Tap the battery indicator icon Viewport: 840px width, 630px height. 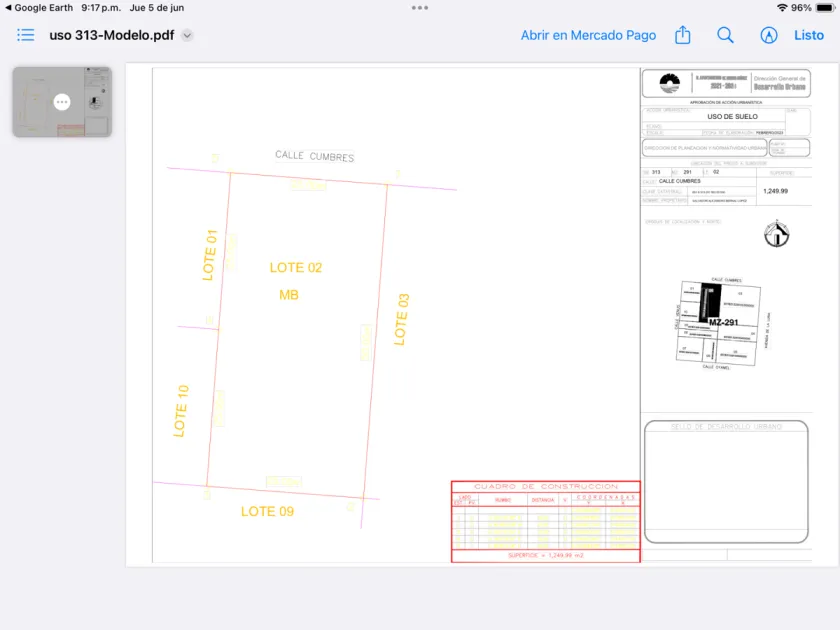(x=824, y=8)
